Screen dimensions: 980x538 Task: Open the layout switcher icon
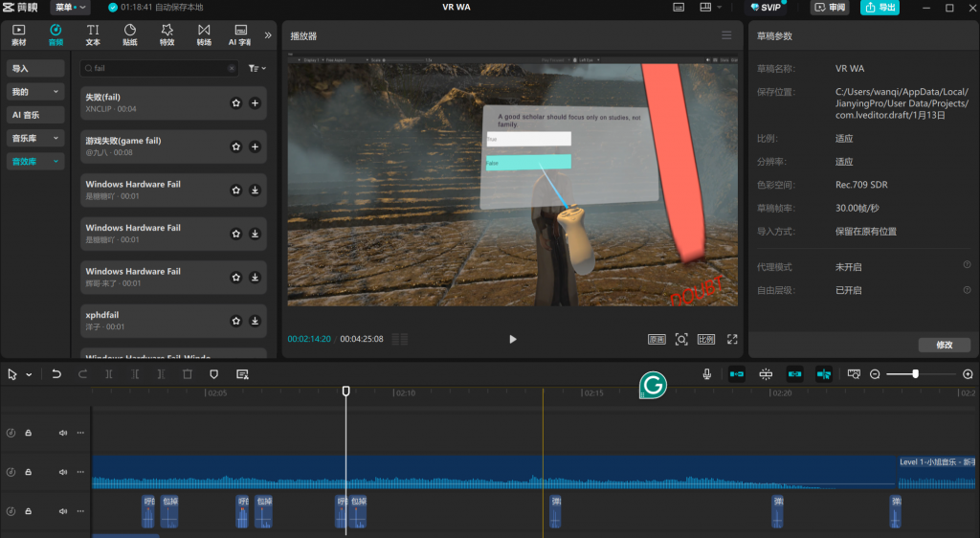tap(705, 8)
